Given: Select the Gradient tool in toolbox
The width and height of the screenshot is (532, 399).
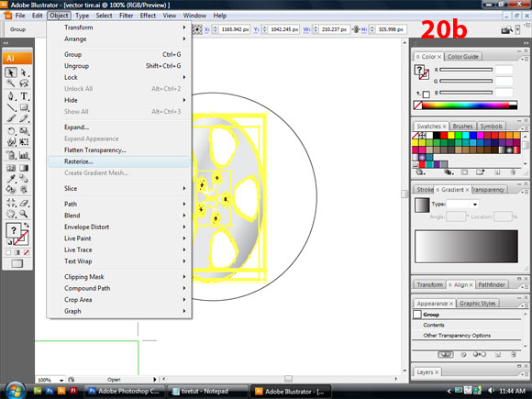Looking at the screenshot, I should 24,168.
